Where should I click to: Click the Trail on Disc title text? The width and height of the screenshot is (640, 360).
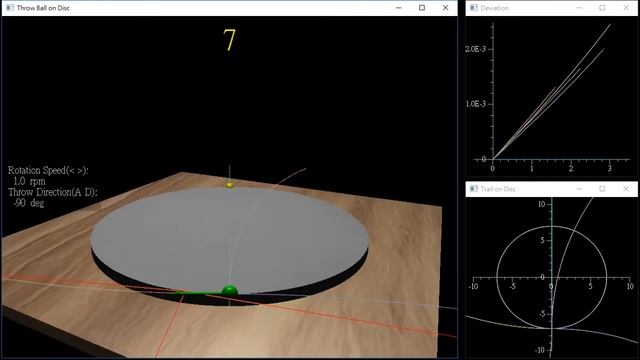tap(498, 189)
